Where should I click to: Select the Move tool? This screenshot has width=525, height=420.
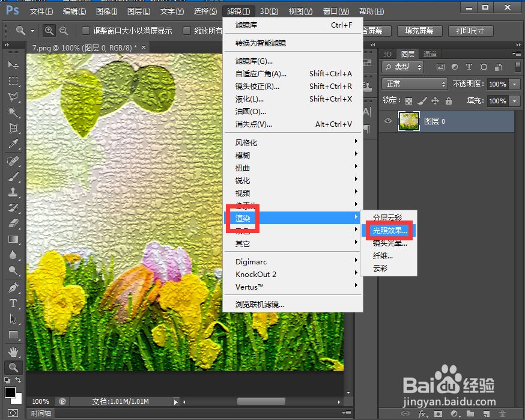pyautogui.click(x=13, y=64)
